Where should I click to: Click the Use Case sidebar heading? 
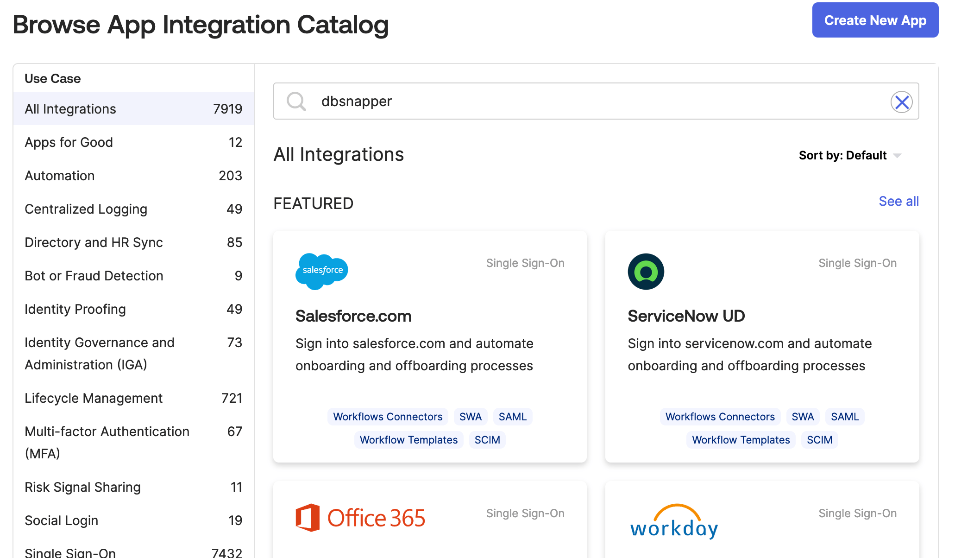[x=52, y=79]
